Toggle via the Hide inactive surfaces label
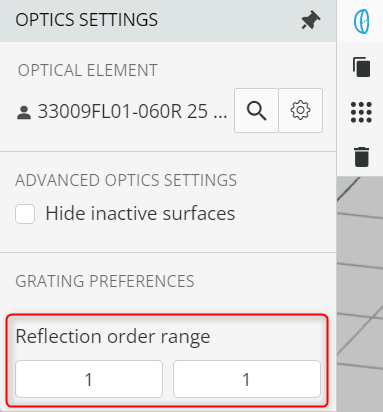 140,213
